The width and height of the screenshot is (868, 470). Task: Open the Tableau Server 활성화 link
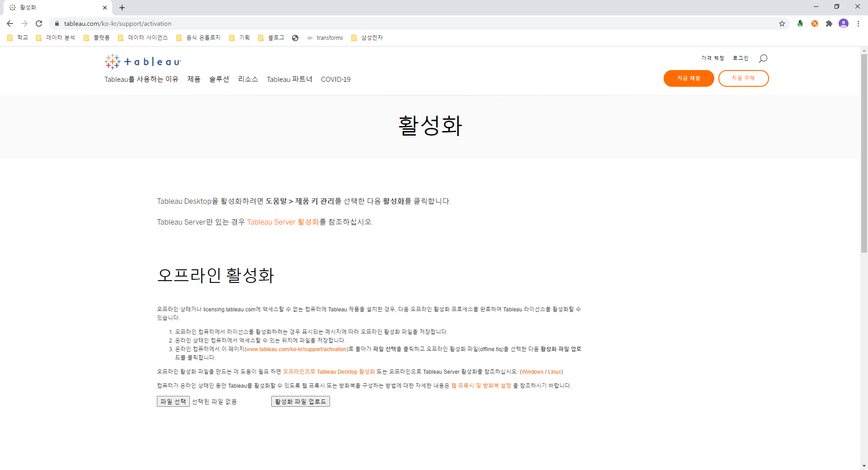tap(283, 222)
